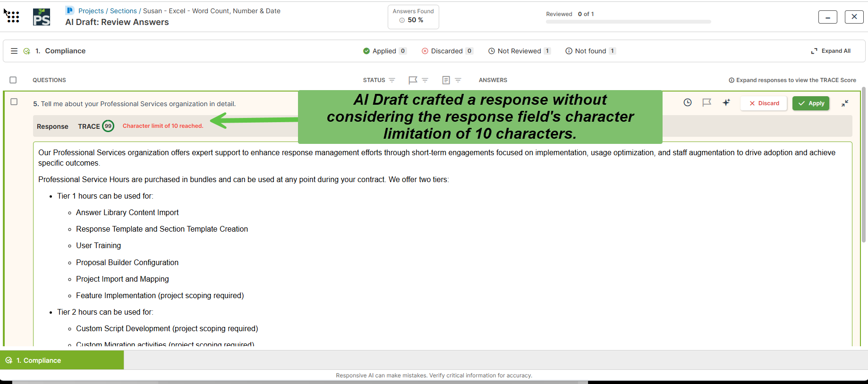
Task: Click the character limit warning text
Action: 163,126
